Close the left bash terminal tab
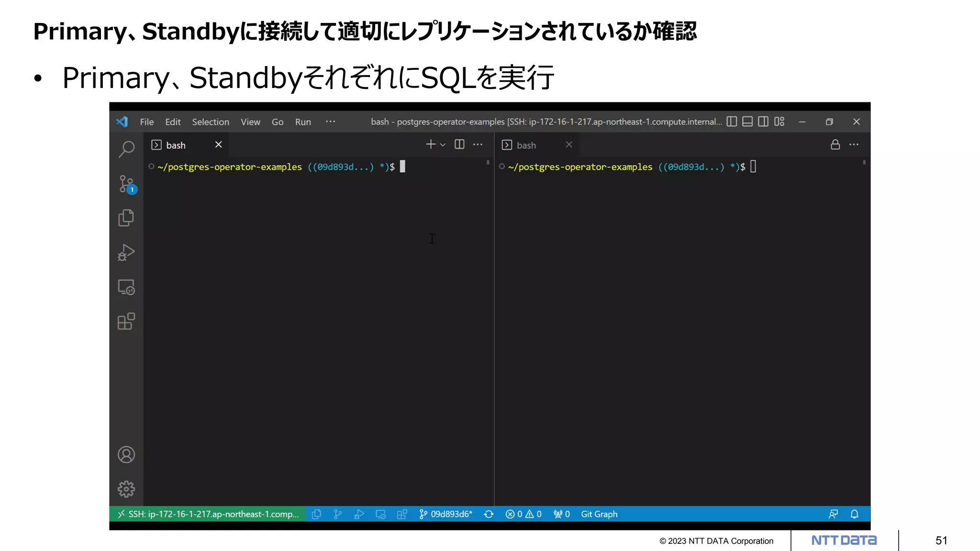This screenshot has height=551, width=980. (218, 144)
